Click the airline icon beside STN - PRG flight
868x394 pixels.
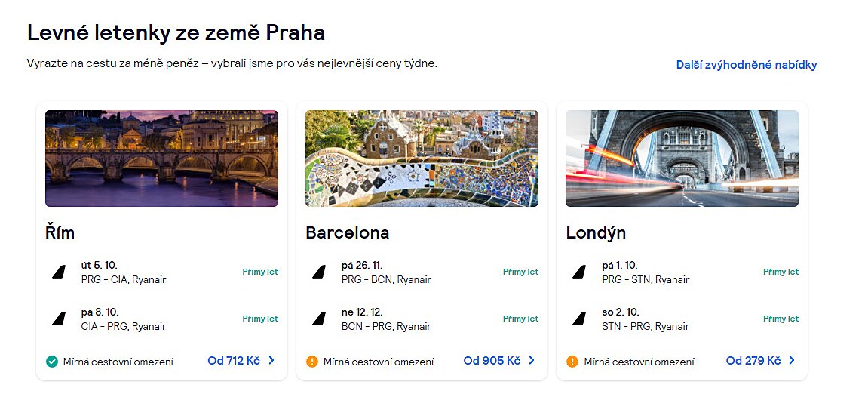point(579,319)
